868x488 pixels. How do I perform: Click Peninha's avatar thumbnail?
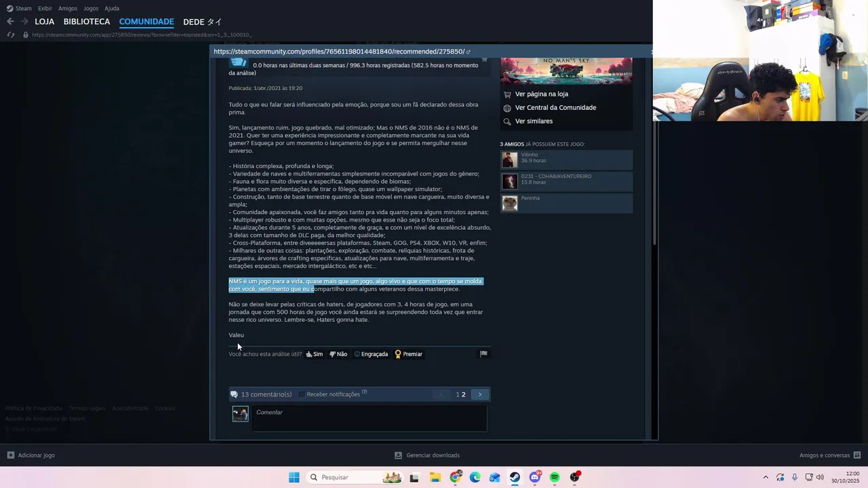(x=509, y=203)
